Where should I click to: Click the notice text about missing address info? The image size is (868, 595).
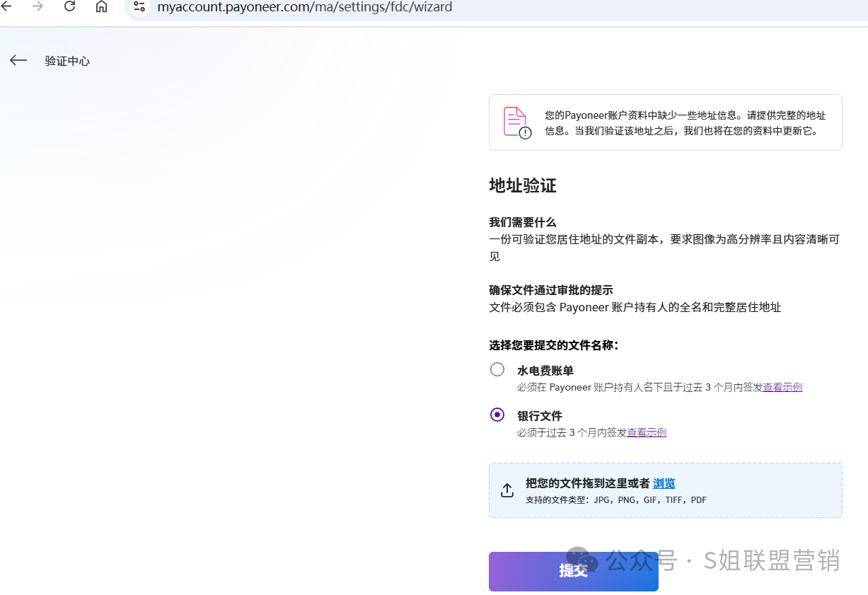coord(685,123)
